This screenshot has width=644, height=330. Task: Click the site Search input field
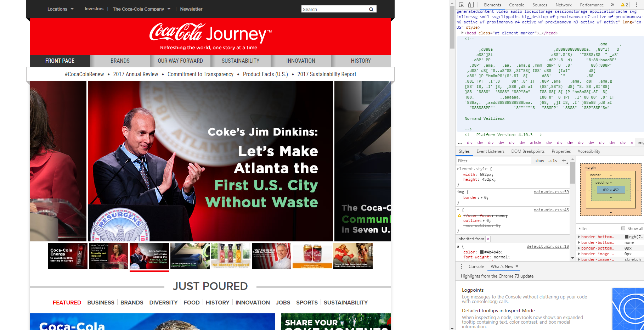[335, 9]
